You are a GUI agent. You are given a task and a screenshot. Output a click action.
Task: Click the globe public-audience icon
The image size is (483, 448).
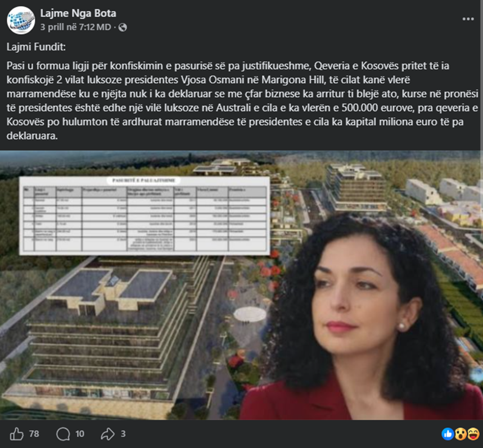123,28
